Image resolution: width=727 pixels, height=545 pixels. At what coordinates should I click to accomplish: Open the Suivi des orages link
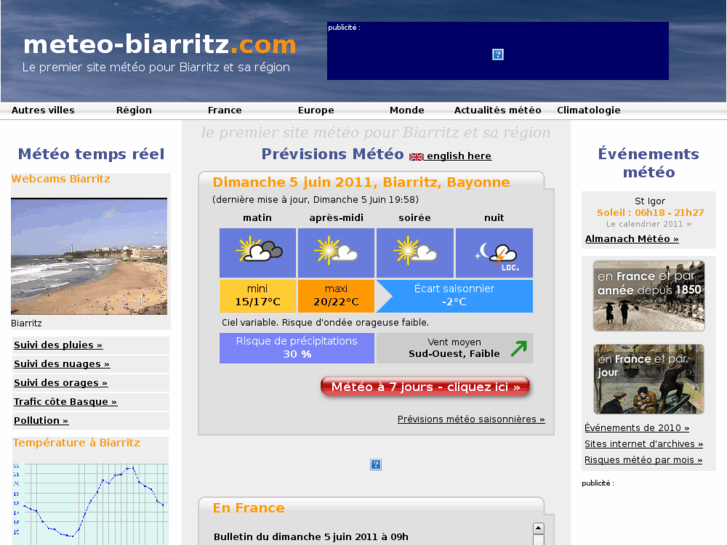(x=60, y=383)
